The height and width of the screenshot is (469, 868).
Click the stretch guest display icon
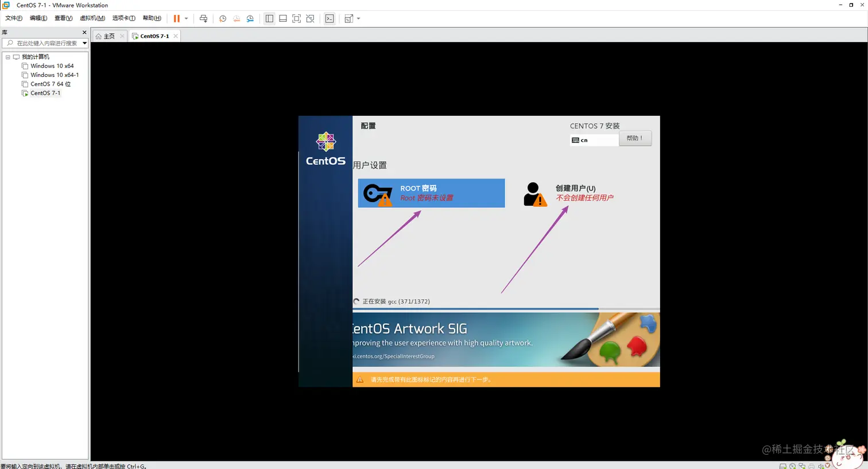click(x=348, y=18)
